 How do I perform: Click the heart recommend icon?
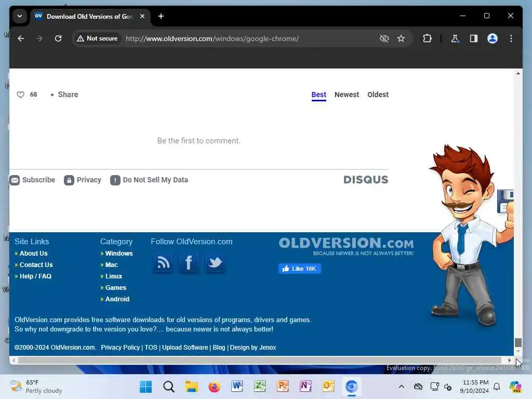(x=20, y=95)
